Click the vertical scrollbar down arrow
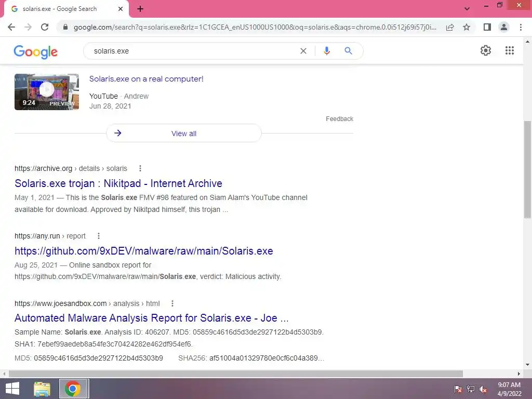The width and height of the screenshot is (532, 399). pos(527,365)
